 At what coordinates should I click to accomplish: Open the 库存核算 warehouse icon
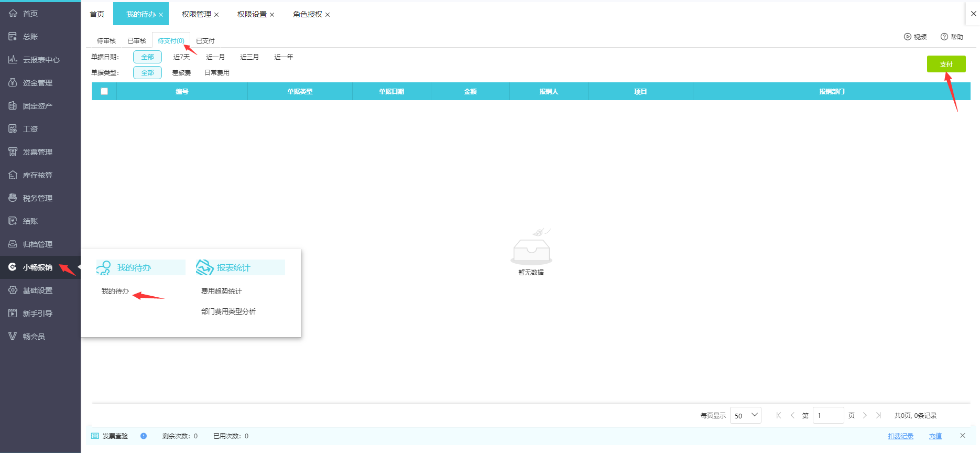(13, 175)
